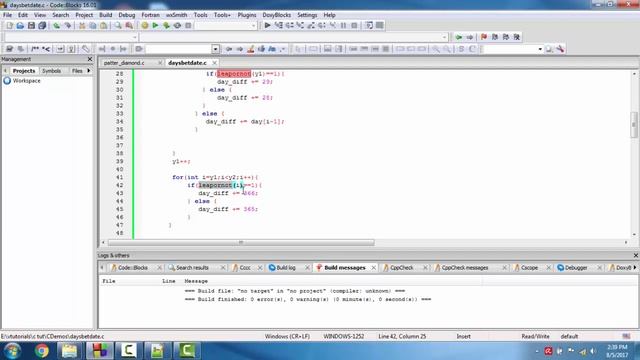Click the green Run arrow icon
The width and height of the screenshot is (640, 360).
(155, 25)
